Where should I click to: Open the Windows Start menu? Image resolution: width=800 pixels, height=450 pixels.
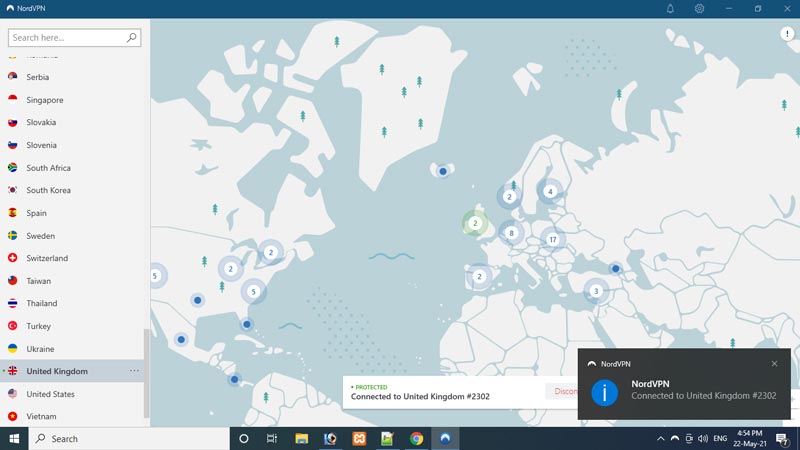tap(14, 439)
